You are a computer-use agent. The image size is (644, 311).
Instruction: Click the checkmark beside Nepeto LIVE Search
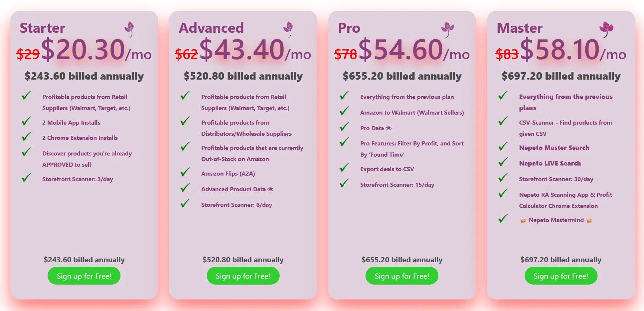[x=503, y=163]
